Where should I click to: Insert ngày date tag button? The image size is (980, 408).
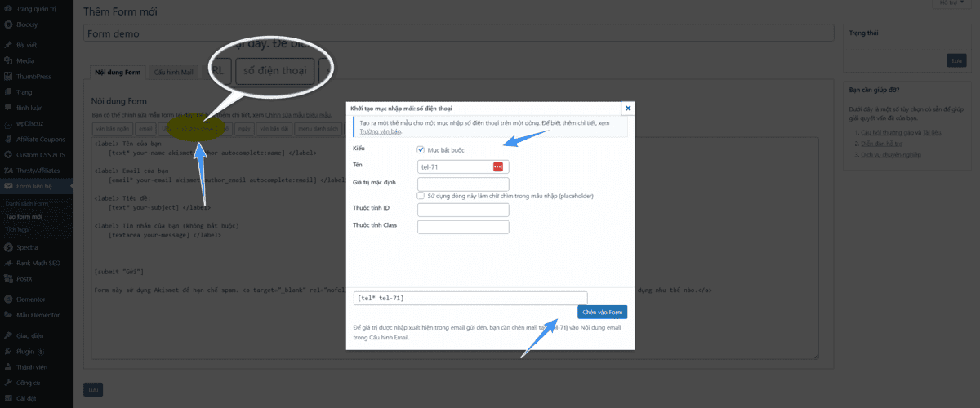pyautogui.click(x=243, y=128)
